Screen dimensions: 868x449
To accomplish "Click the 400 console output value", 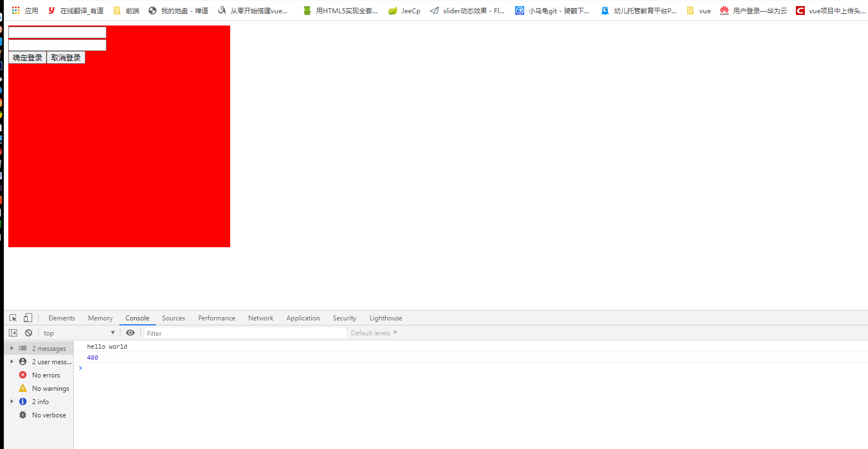I will (x=93, y=358).
